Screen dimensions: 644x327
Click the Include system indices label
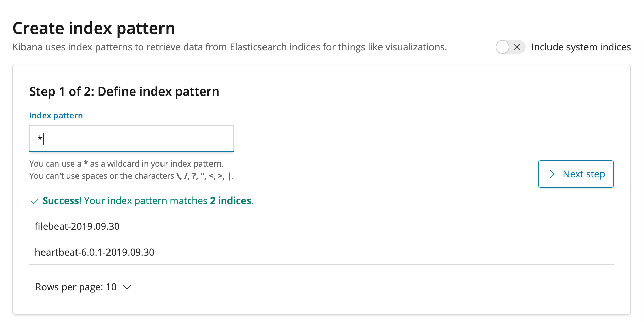(x=581, y=47)
